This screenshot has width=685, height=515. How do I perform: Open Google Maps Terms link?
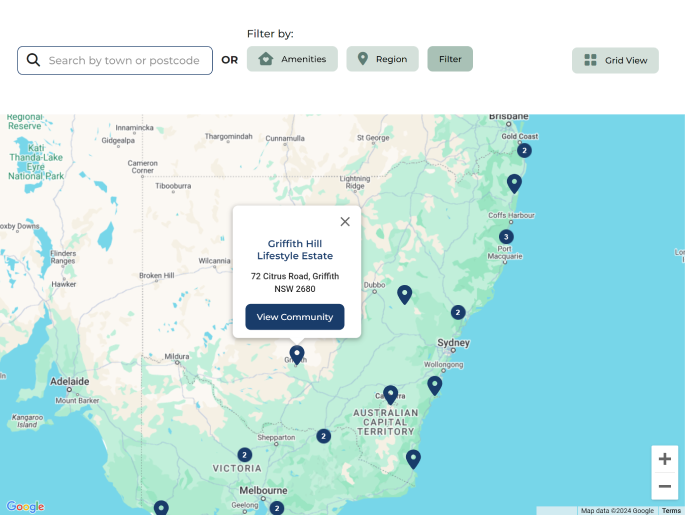(x=671, y=511)
